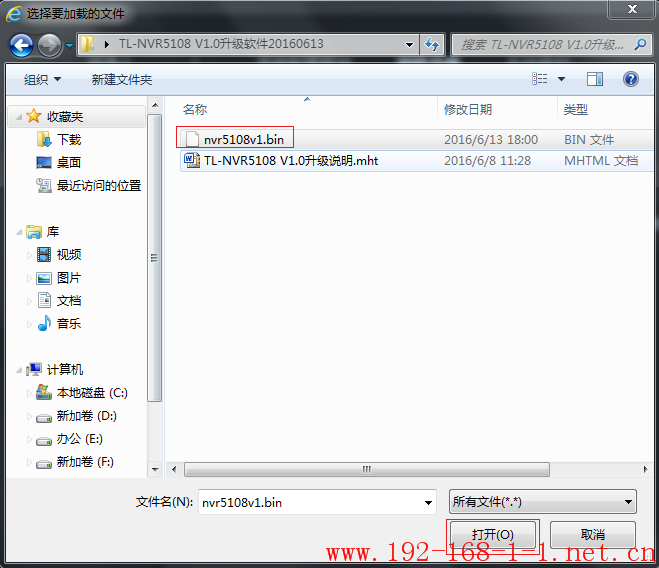Open 所有文件(*.*) file type dropdown
This screenshot has height=568, width=659.
pos(543,502)
